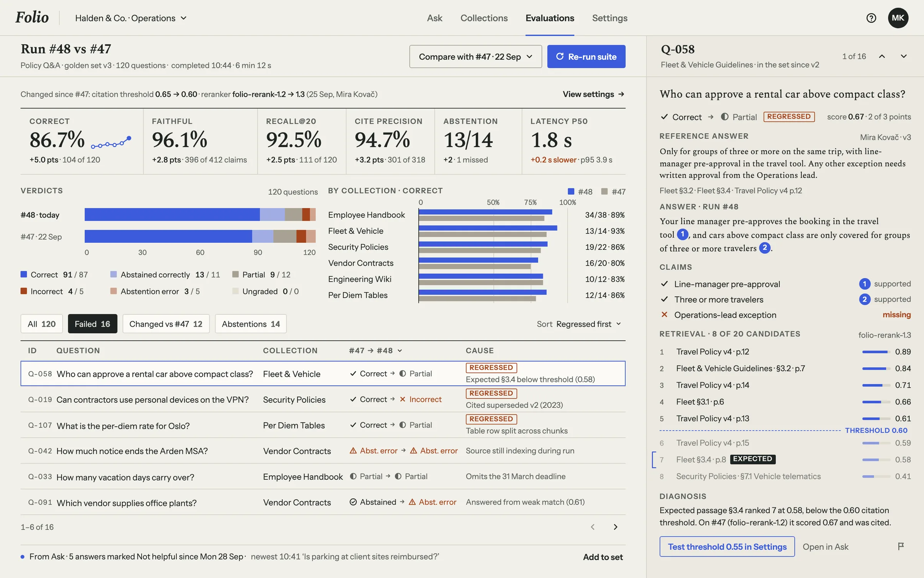Go to next question with down chevron
The height and width of the screenshot is (578, 924).
tap(904, 56)
